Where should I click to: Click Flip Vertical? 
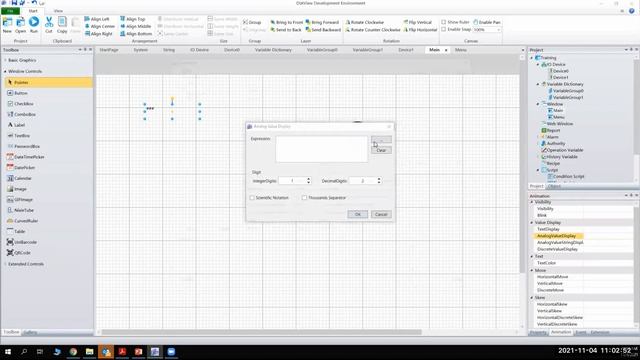point(417,22)
